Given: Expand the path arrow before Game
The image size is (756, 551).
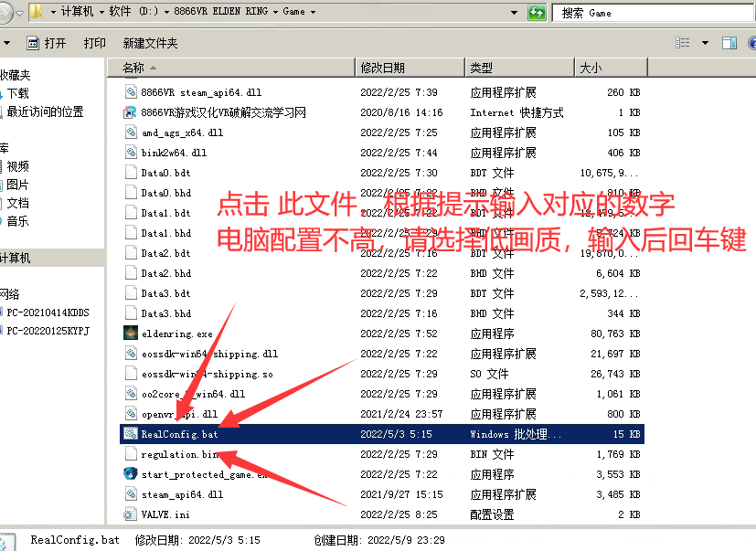Looking at the screenshot, I should pos(276,12).
